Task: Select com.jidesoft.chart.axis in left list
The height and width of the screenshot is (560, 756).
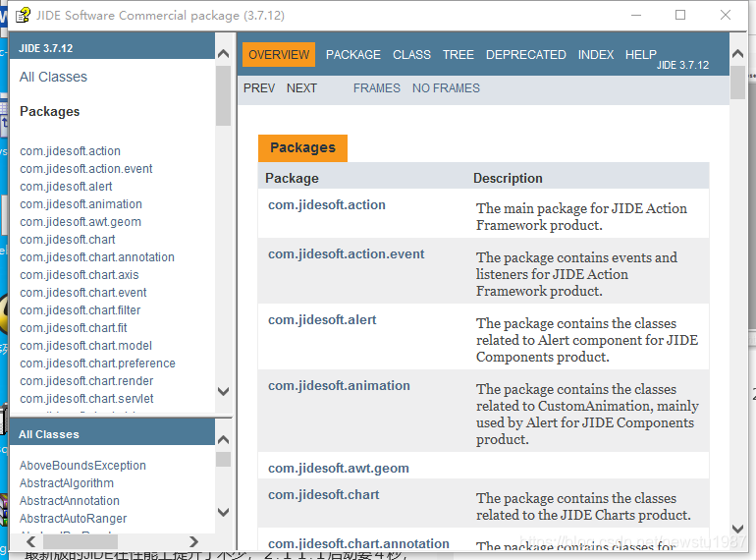Action: pos(80,275)
